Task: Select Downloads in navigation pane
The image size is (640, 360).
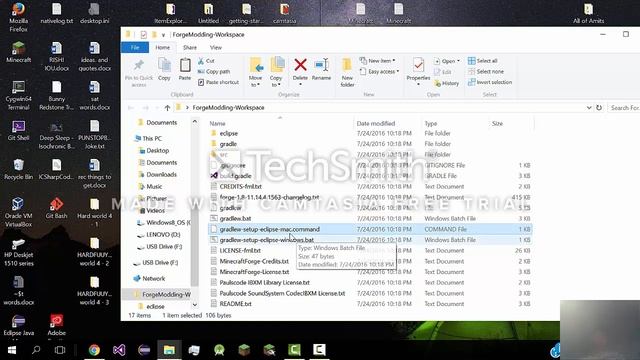Action: click(x=162, y=174)
